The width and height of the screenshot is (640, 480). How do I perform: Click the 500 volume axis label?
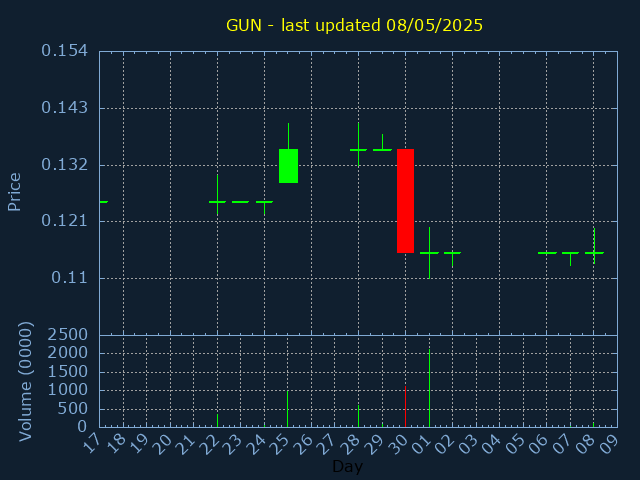(73, 409)
